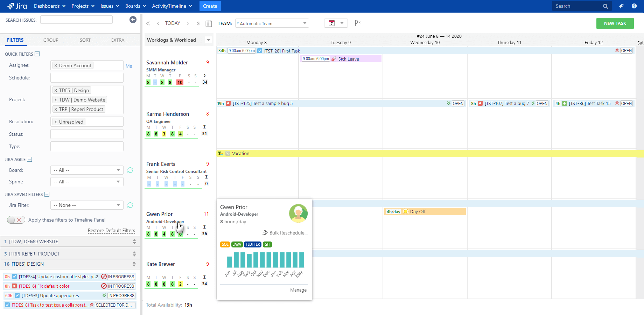Click the feedback megaphone icon in header
Image resolution: width=644 pixels, height=315 pixels.
621,6
